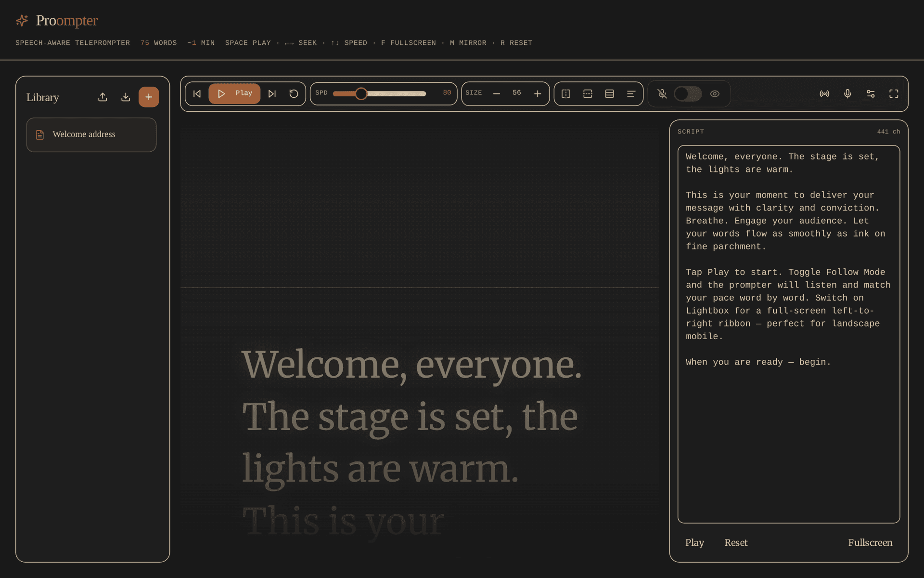The image size is (924, 578).
Task: Click the F FULLSCREEN shortcut hint
Action: coord(408,43)
